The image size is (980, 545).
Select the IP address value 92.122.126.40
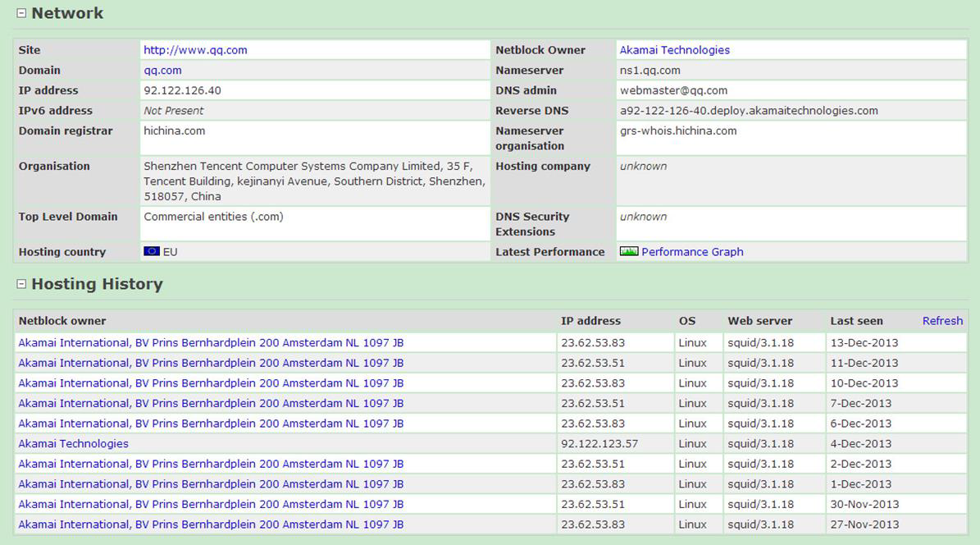point(183,91)
